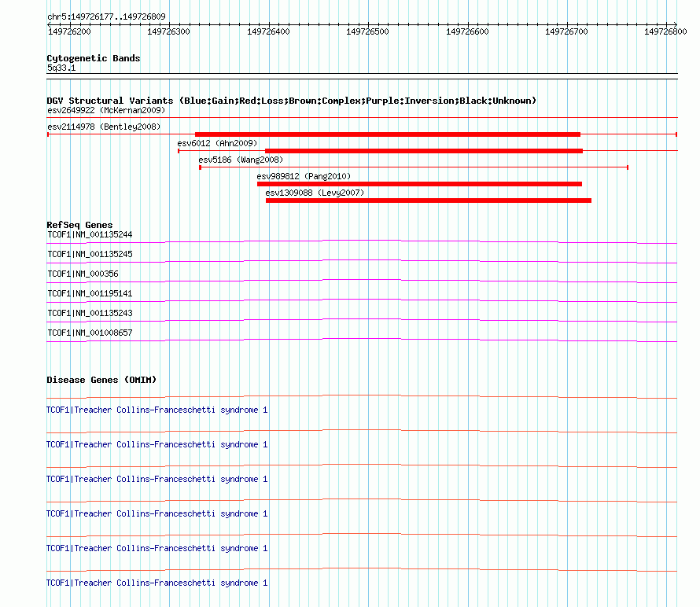Select transcript TCOF1|NM_001135244
The width and height of the screenshot is (700, 607).
(x=90, y=235)
